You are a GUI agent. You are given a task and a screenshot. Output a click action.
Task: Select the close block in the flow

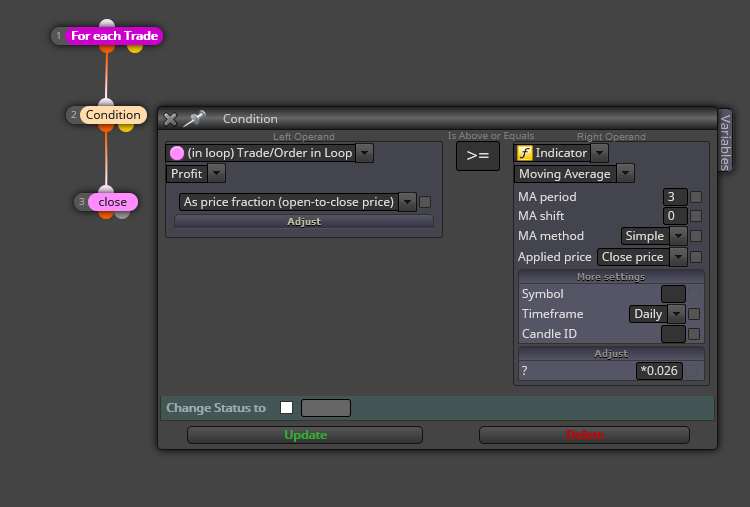pos(112,202)
